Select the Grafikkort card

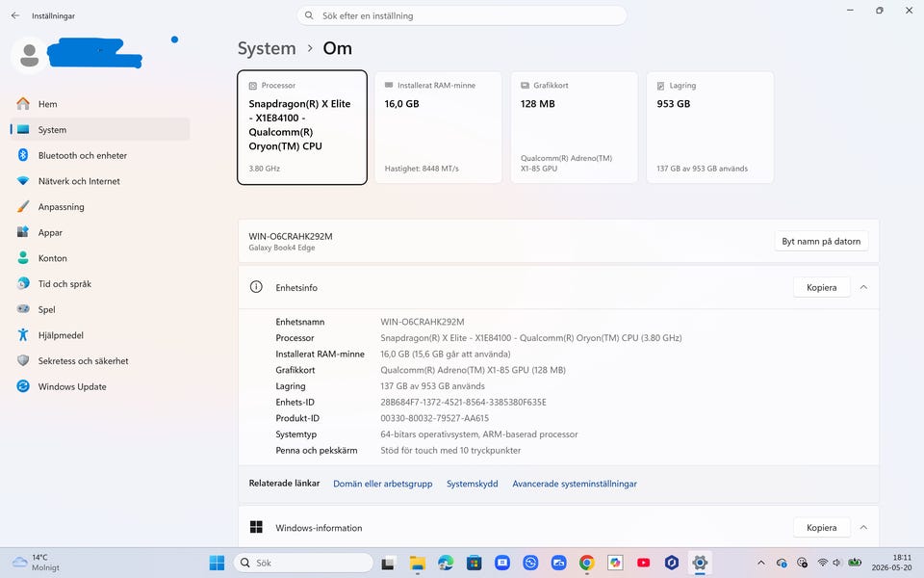click(574, 127)
